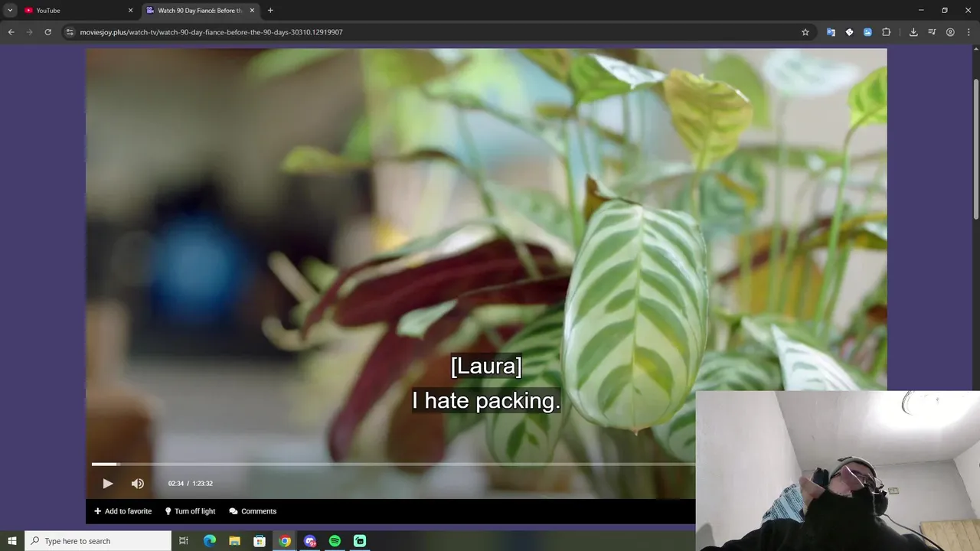The width and height of the screenshot is (980, 551).
Task: Minimize the Chrome window
Action: [x=921, y=10]
